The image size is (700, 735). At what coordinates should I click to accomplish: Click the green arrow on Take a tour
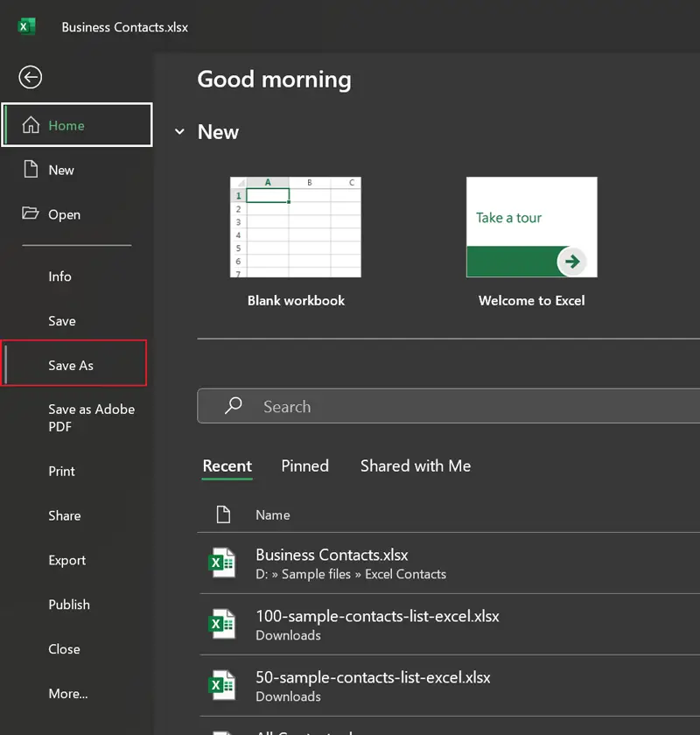tap(572, 261)
